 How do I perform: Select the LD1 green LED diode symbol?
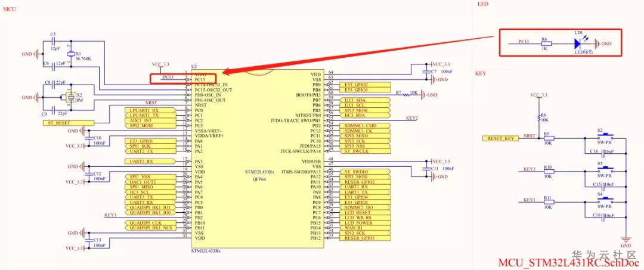click(x=578, y=43)
